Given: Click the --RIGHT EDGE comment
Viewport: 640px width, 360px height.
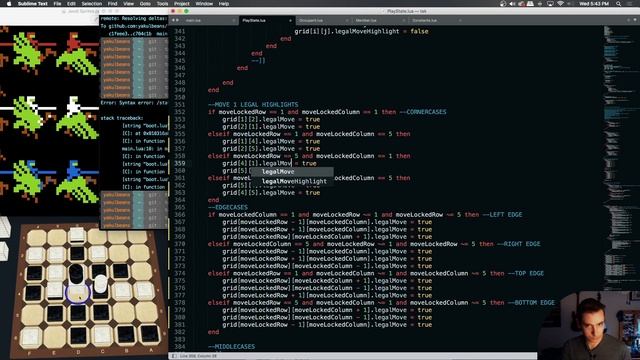Looking at the screenshot, I should [518, 244].
